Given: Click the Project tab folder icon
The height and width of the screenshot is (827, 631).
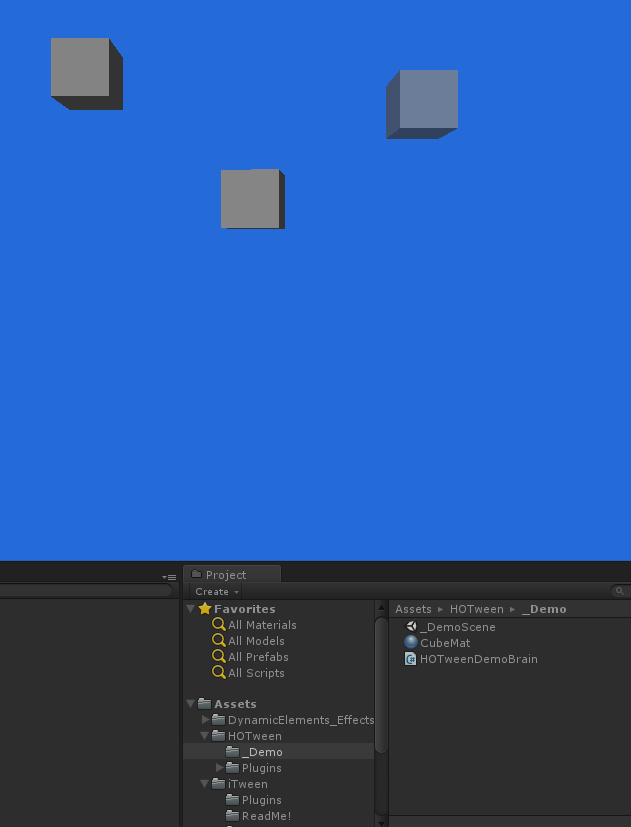Looking at the screenshot, I should pyautogui.click(x=196, y=574).
